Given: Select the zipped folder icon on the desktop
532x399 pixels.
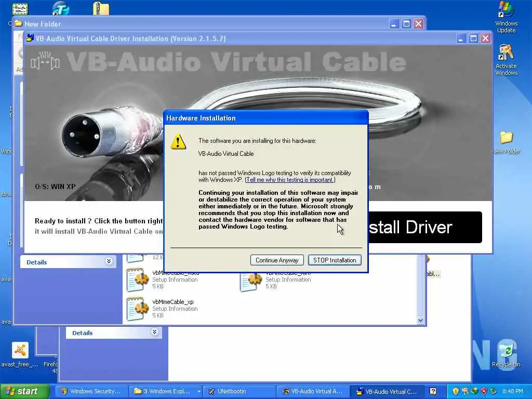Looking at the screenshot, I should click(x=101, y=8).
